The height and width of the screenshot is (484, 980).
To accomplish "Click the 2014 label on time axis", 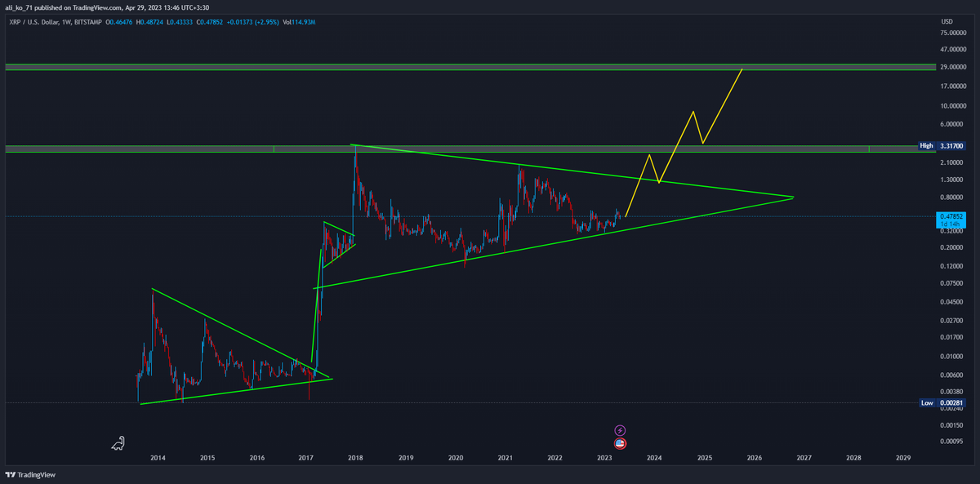I will pyautogui.click(x=158, y=459).
